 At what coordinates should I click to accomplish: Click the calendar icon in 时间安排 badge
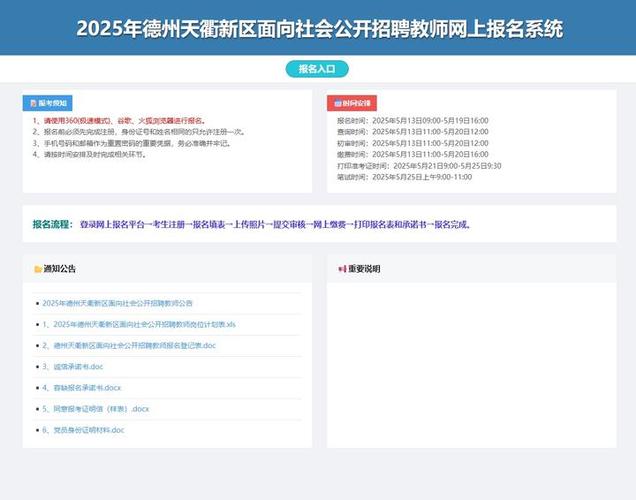(337, 103)
